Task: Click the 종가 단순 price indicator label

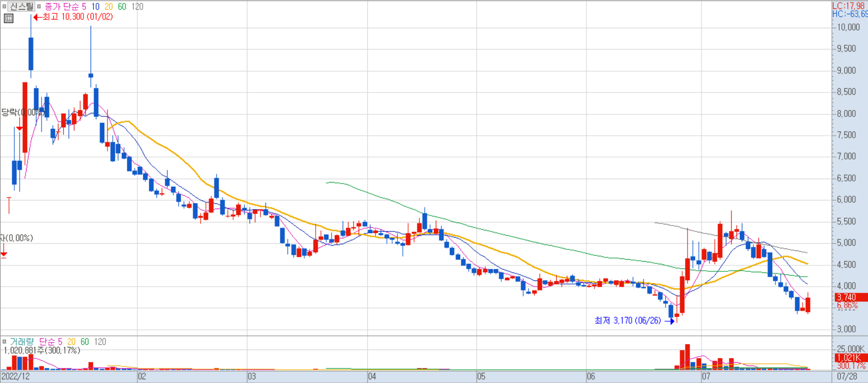Action: tap(61, 6)
